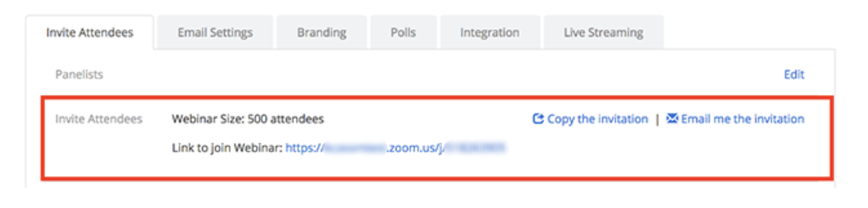The height and width of the screenshot is (208, 868).
Task: Open the Branding tab
Action: tap(321, 32)
